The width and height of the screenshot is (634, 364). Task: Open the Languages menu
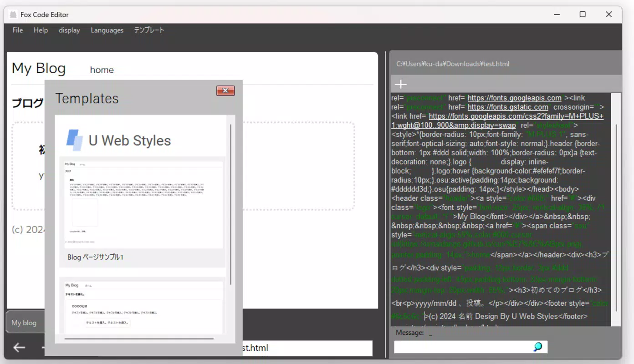(x=107, y=30)
